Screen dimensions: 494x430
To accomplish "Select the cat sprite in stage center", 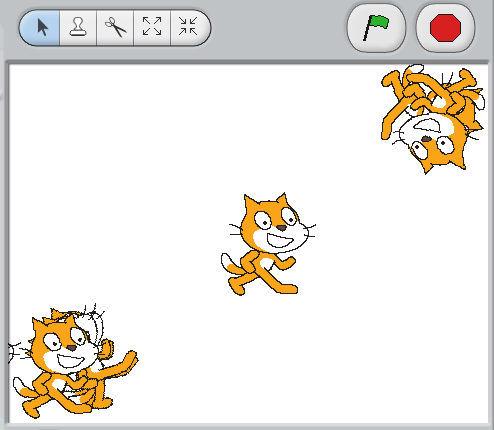I will (x=268, y=244).
